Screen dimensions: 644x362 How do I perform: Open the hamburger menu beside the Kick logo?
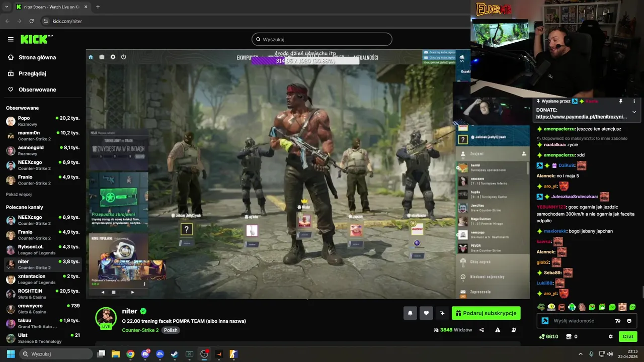pyautogui.click(x=11, y=39)
